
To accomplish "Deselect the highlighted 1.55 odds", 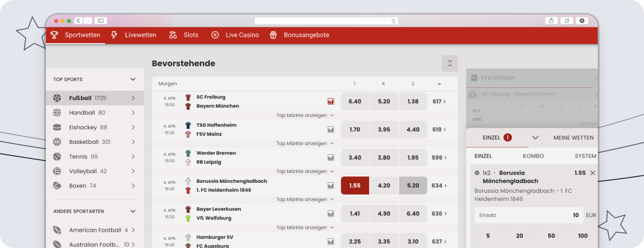I will tap(355, 186).
